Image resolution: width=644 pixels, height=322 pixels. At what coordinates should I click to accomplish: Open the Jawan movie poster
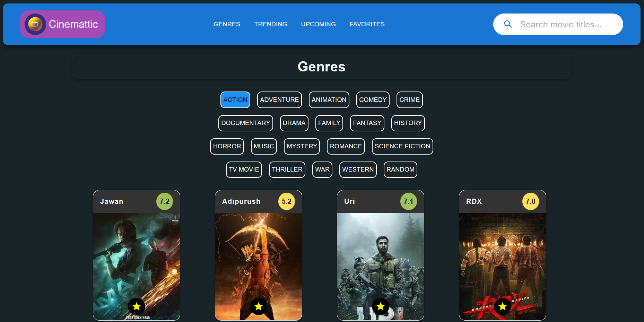point(137,267)
